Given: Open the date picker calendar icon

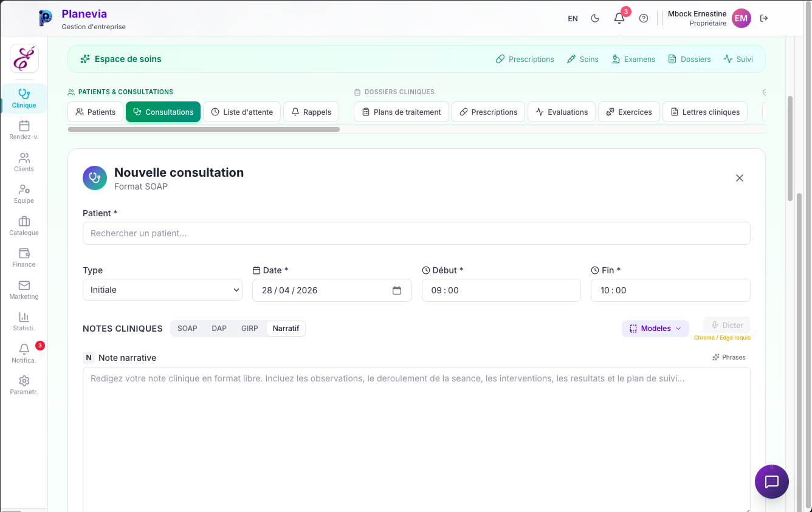Looking at the screenshot, I should point(397,290).
